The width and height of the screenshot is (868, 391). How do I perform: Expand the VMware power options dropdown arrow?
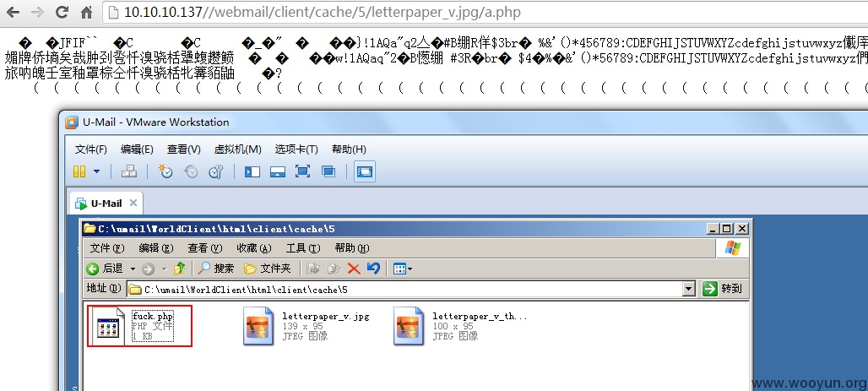96,171
